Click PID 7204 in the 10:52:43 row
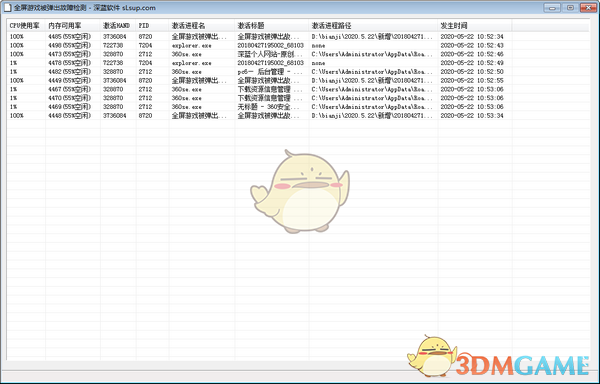The width and height of the screenshot is (600, 384). point(145,46)
